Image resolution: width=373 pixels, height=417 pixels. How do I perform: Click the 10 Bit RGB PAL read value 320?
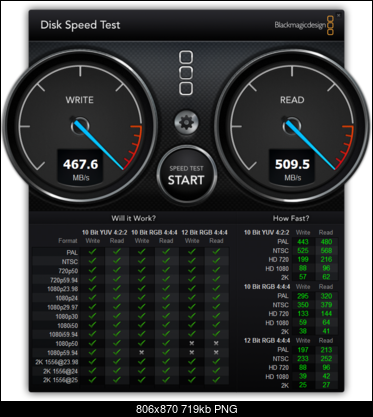click(326, 296)
